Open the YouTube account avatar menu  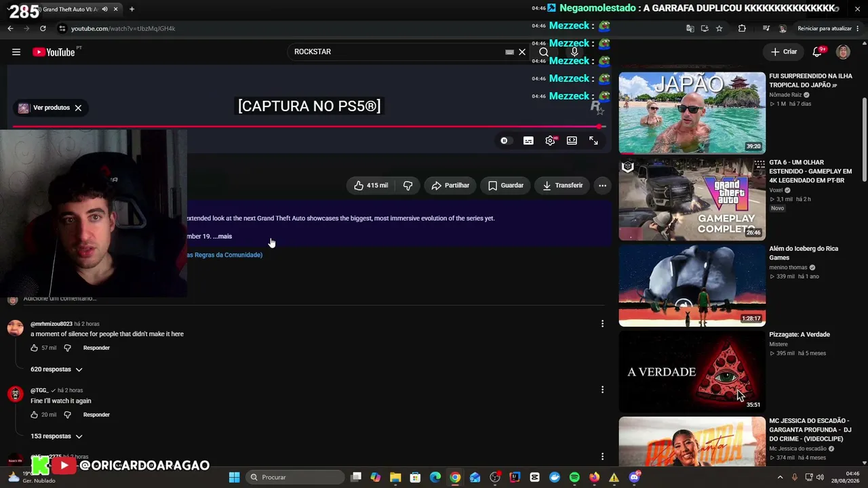[843, 52]
